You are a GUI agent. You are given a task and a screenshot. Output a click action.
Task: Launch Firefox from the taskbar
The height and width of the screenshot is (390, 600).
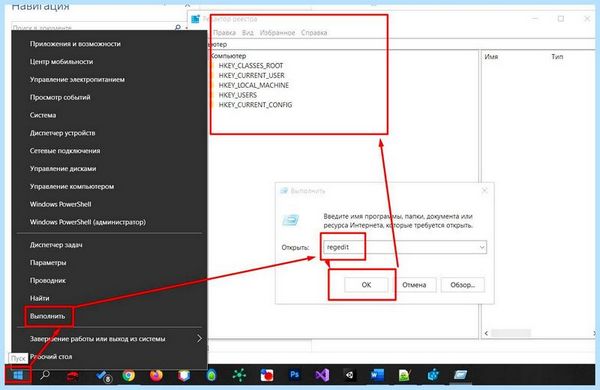coord(156,375)
